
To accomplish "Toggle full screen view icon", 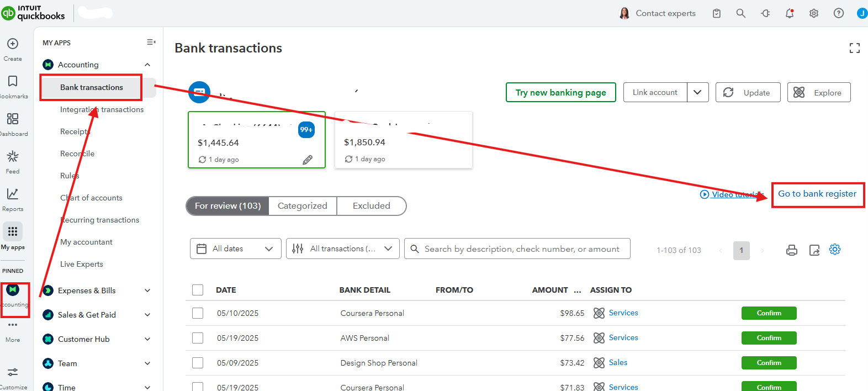I will pyautogui.click(x=855, y=48).
